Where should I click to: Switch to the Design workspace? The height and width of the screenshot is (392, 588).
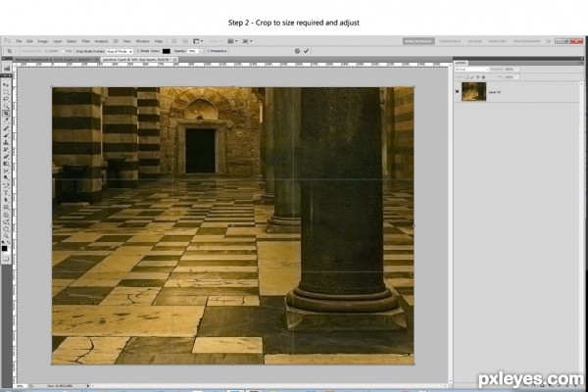[474, 41]
